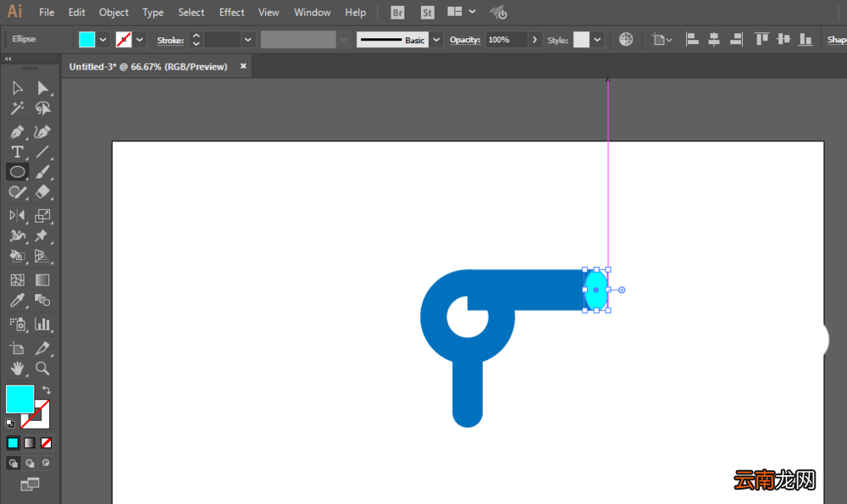Select the Selection tool arrow
The image size is (847, 504).
pyautogui.click(x=17, y=88)
